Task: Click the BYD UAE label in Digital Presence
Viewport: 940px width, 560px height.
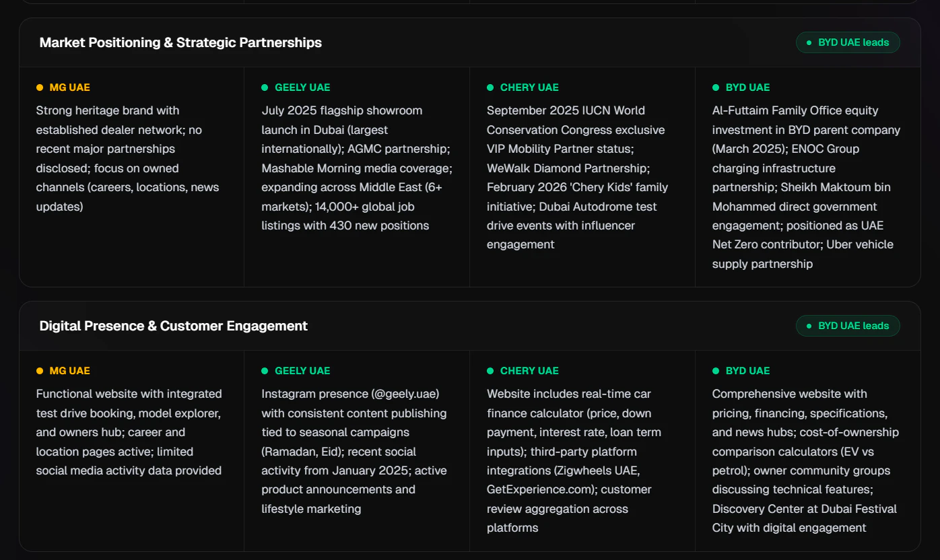Action: 747,371
